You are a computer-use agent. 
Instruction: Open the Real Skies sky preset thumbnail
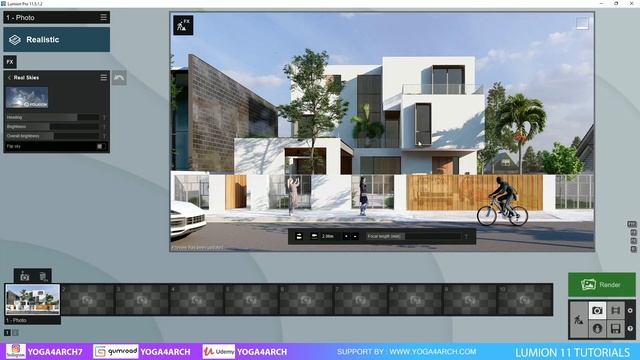click(x=27, y=98)
